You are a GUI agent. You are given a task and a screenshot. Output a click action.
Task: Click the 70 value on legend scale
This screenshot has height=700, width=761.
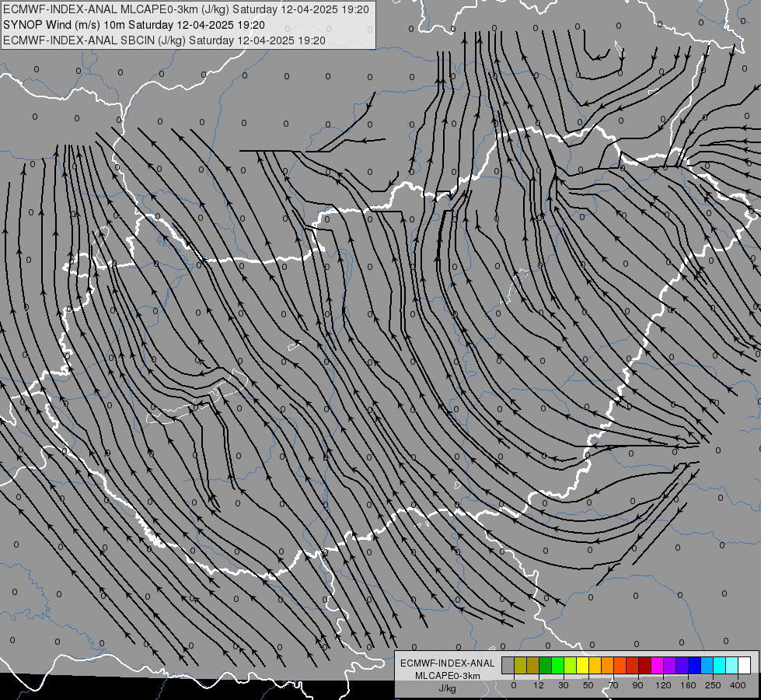[x=613, y=685]
